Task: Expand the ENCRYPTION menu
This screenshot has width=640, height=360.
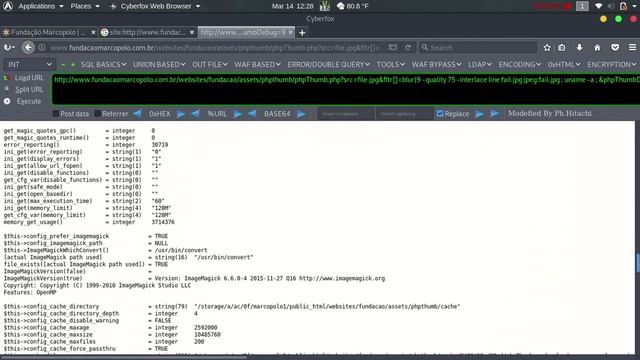Action: click(x=612, y=64)
